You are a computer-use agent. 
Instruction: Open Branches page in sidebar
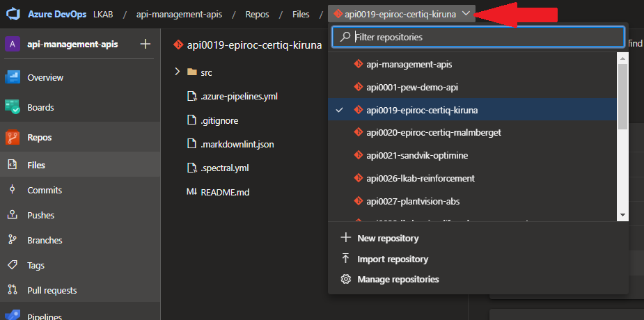click(x=80, y=240)
